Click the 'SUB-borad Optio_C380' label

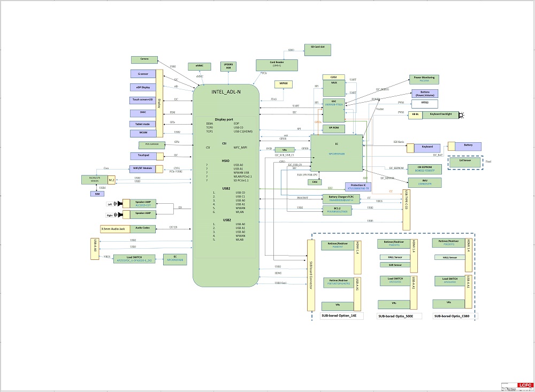[x=452, y=316]
